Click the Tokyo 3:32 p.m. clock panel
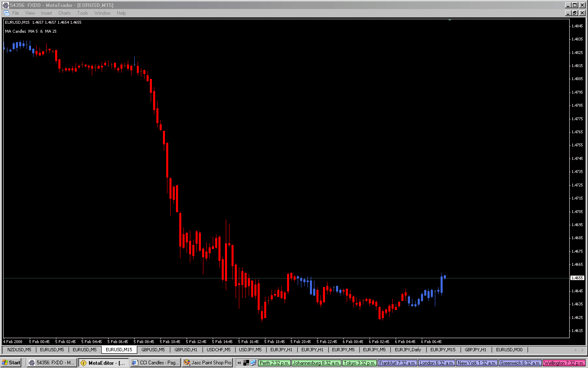The width and height of the screenshot is (588, 368). (x=359, y=362)
